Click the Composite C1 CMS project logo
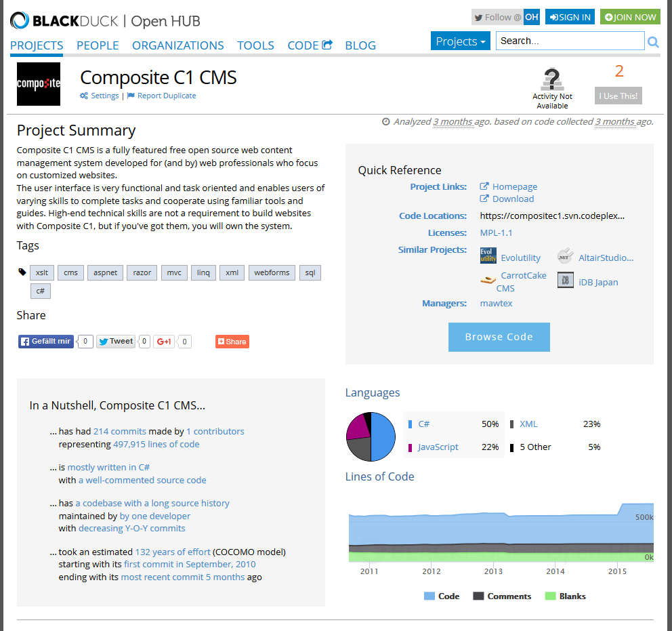Viewport: 672px width, 631px height. pos(39,84)
